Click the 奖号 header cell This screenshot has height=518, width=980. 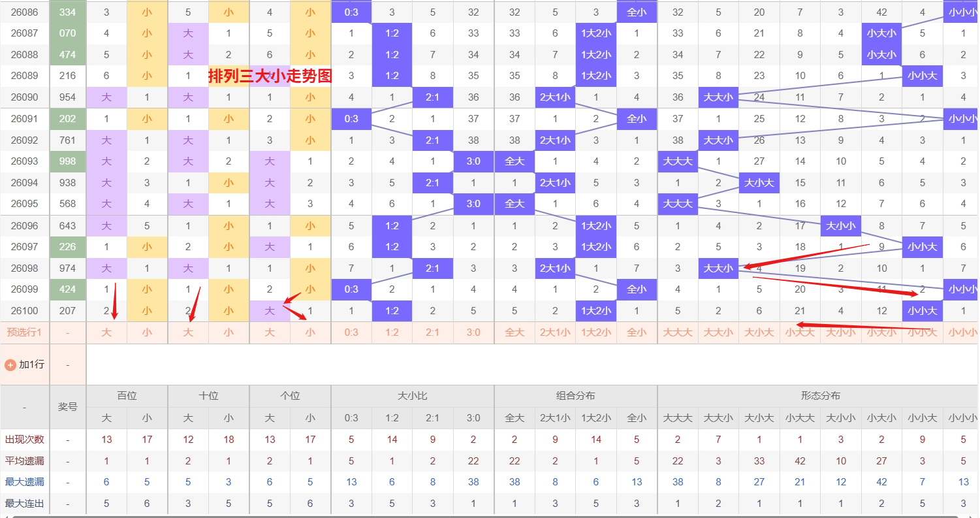68,407
